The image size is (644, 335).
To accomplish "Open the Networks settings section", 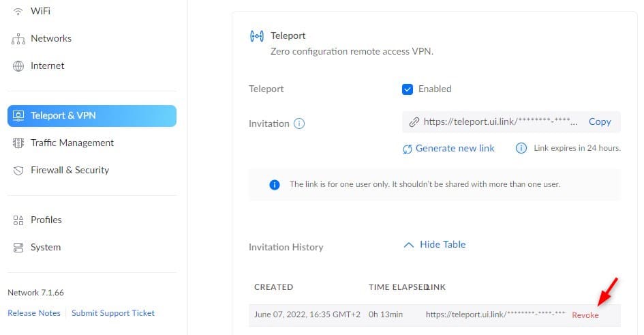I will pos(51,38).
